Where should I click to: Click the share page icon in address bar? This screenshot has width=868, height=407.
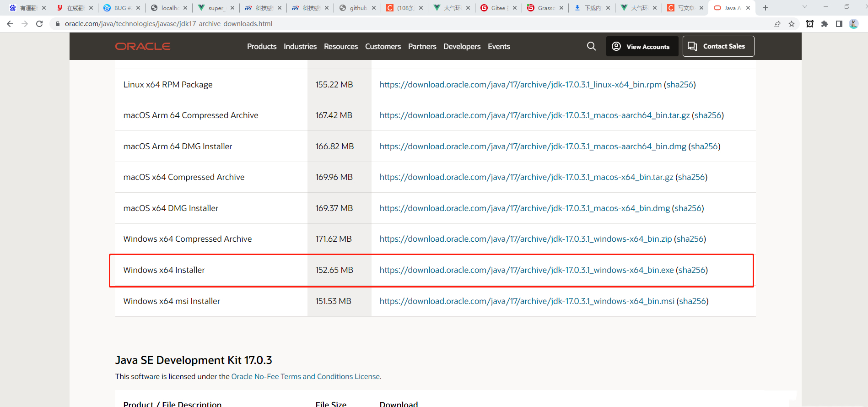777,24
